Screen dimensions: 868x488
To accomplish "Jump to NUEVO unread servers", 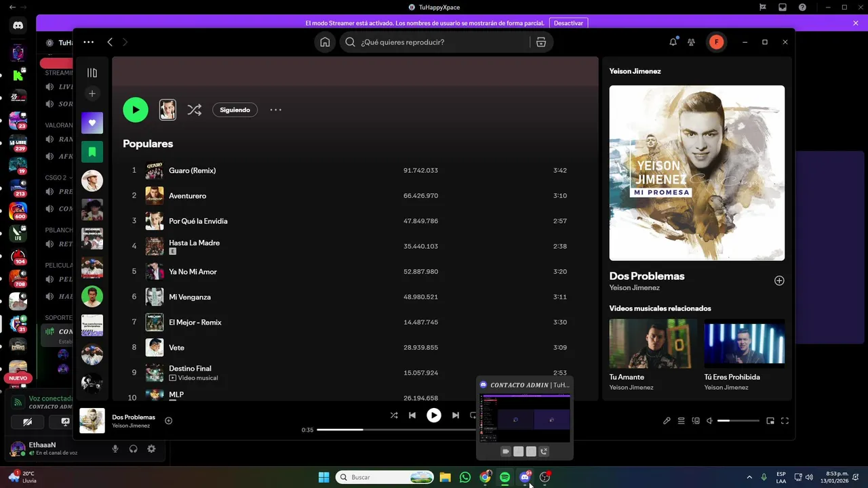I will click(18, 378).
